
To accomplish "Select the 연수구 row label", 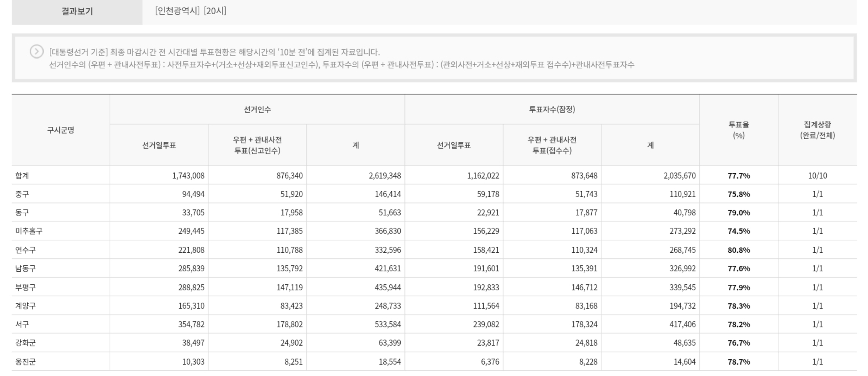I will 25,250.
